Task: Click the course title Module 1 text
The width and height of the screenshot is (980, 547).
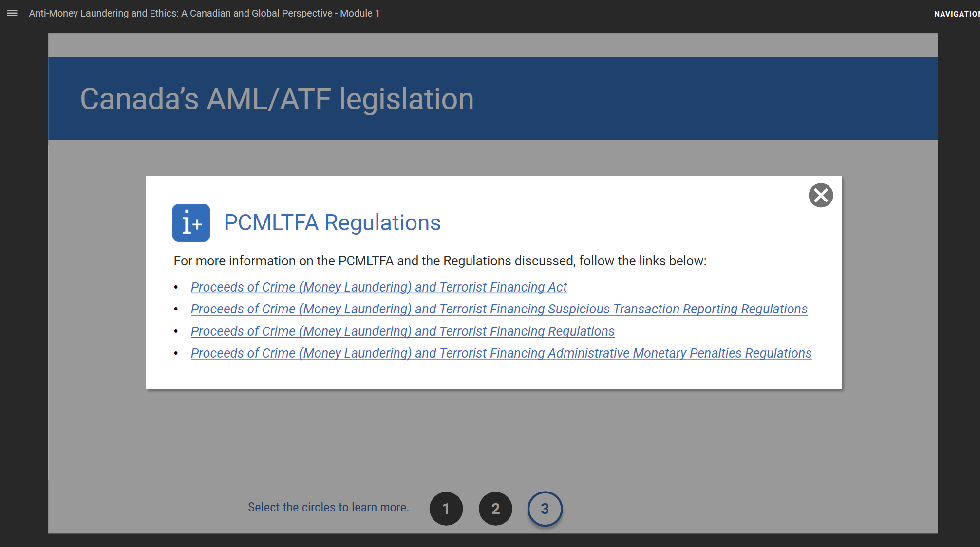Action: [204, 13]
